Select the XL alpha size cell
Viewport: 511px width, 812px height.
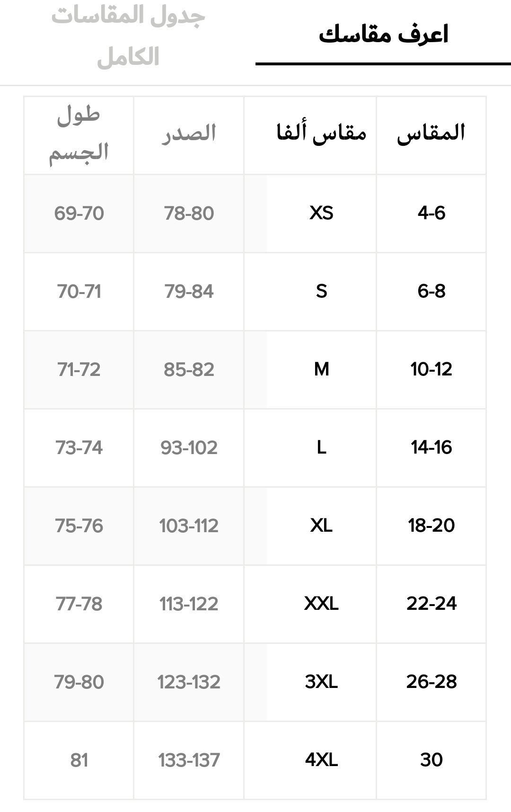[321, 526]
